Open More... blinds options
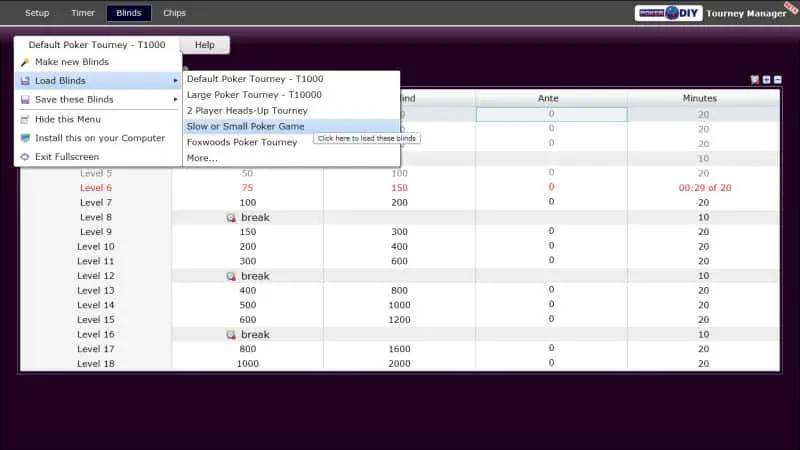This screenshot has height=450, width=800. [x=291, y=158]
